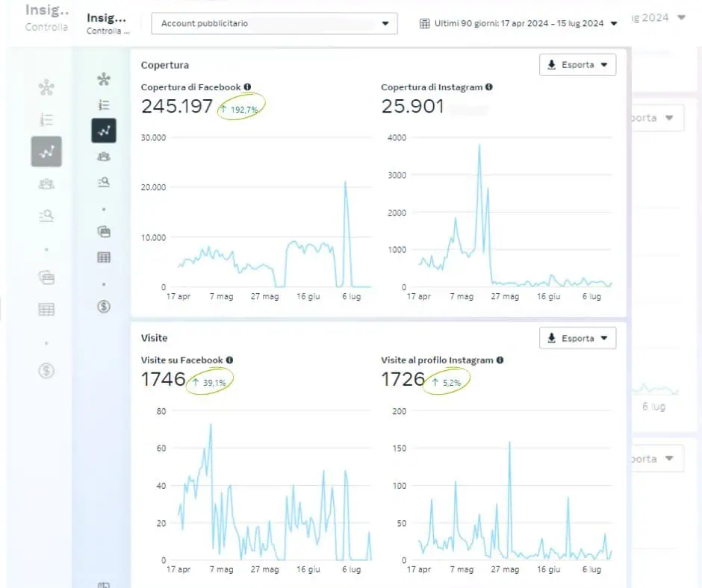Click the Facebook reach value 245.197
702x588 pixels.
pos(177,107)
